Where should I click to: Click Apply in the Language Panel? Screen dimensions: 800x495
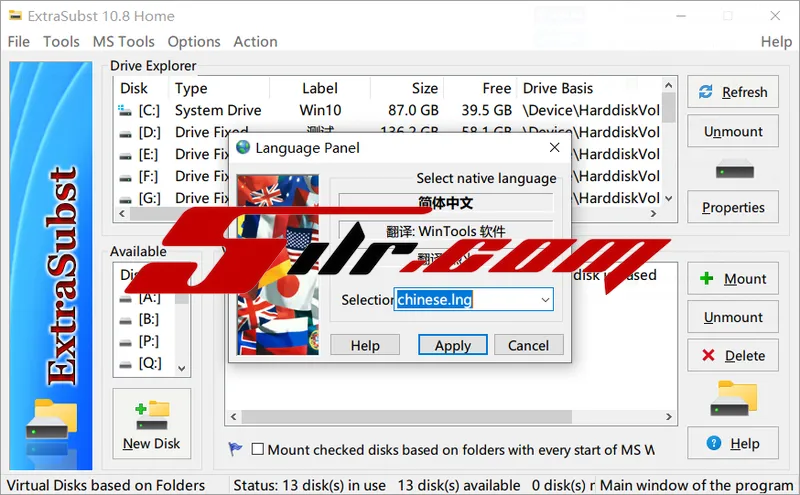click(453, 345)
